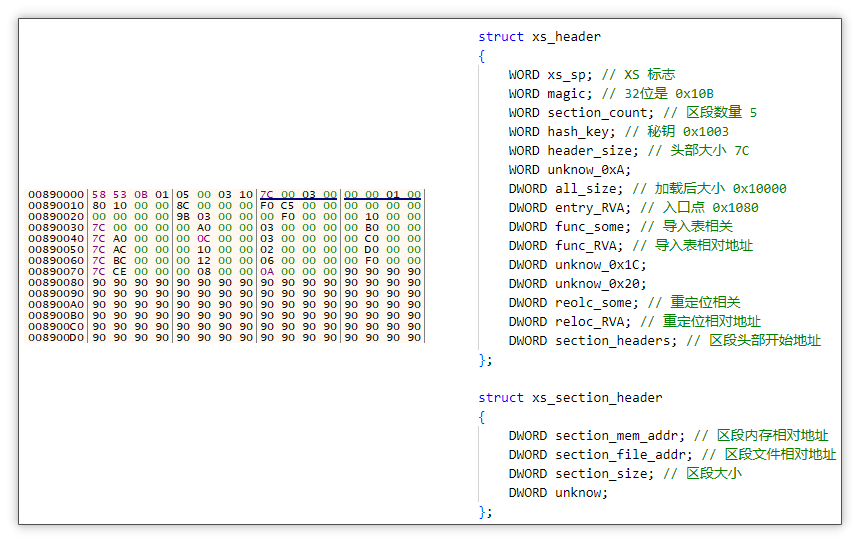The height and width of the screenshot is (543, 860).
Task: Select the 'DWORD unknow_0x1C;' field
Action: click(577, 264)
